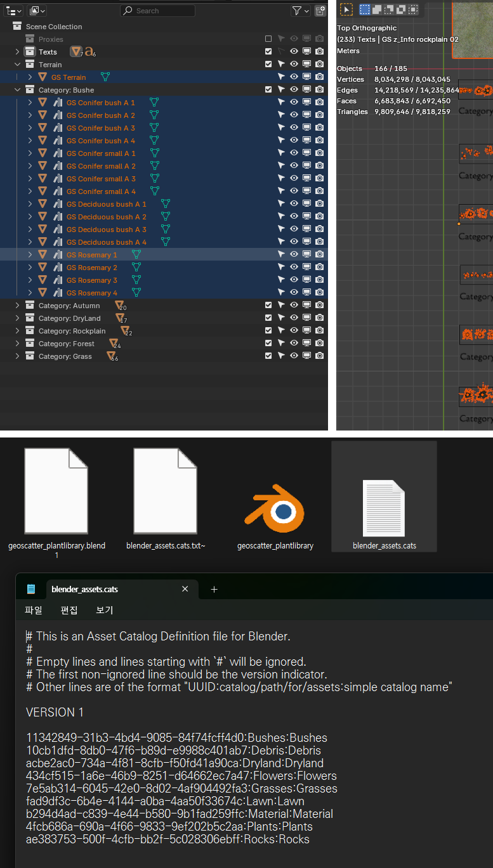Click the Rocks:Rocks catalog line in Notepad
Image resolution: width=493 pixels, height=868 pixels.
click(x=168, y=839)
